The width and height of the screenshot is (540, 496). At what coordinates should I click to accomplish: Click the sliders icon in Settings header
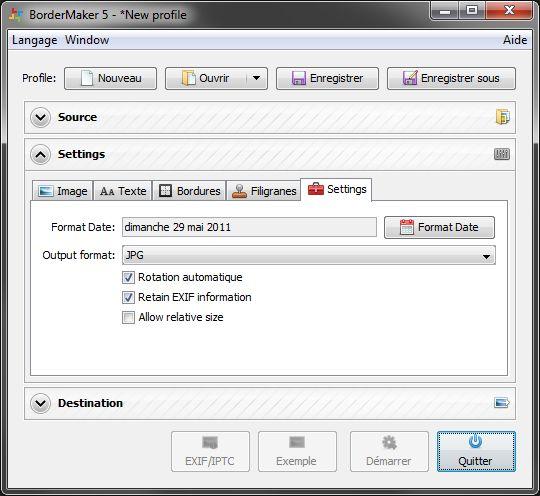[502, 154]
